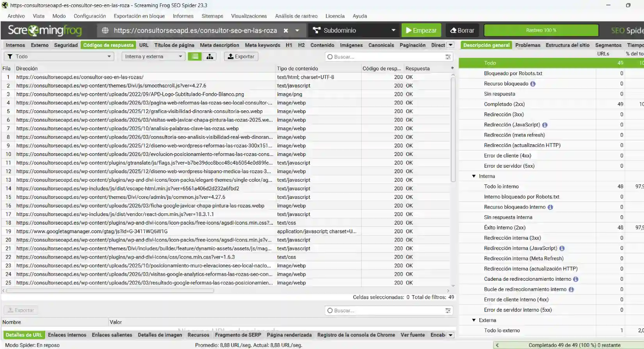Open the Sitemaps menu
644x349 pixels.
(x=212, y=16)
